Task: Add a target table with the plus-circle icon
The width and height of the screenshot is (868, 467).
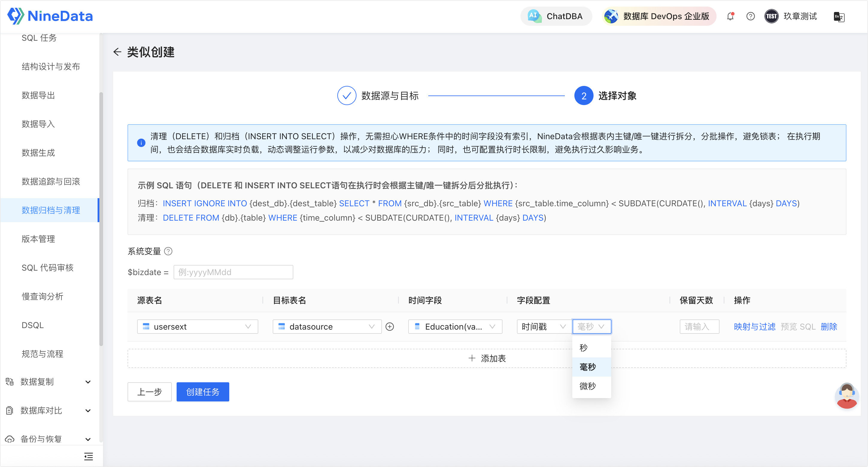Action: (389, 327)
